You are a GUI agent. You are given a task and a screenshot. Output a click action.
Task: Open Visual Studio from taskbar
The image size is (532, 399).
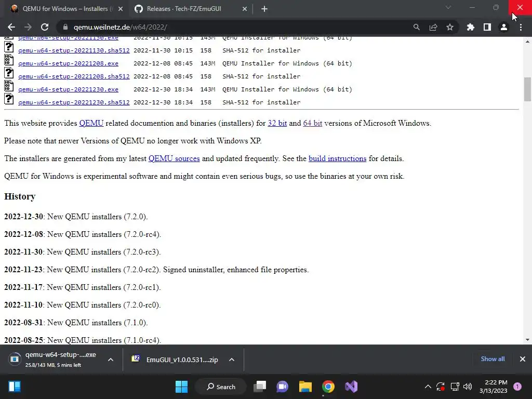pyautogui.click(x=351, y=387)
